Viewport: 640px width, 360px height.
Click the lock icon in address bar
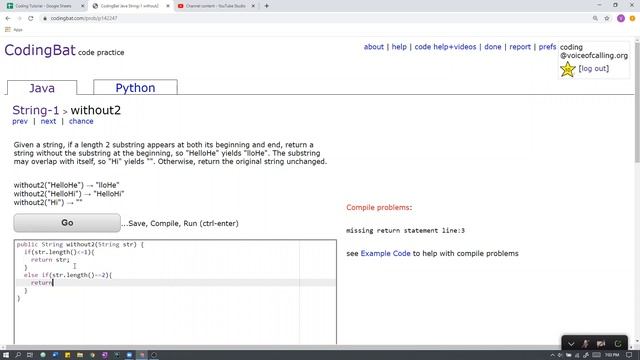pyautogui.click(x=45, y=18)
